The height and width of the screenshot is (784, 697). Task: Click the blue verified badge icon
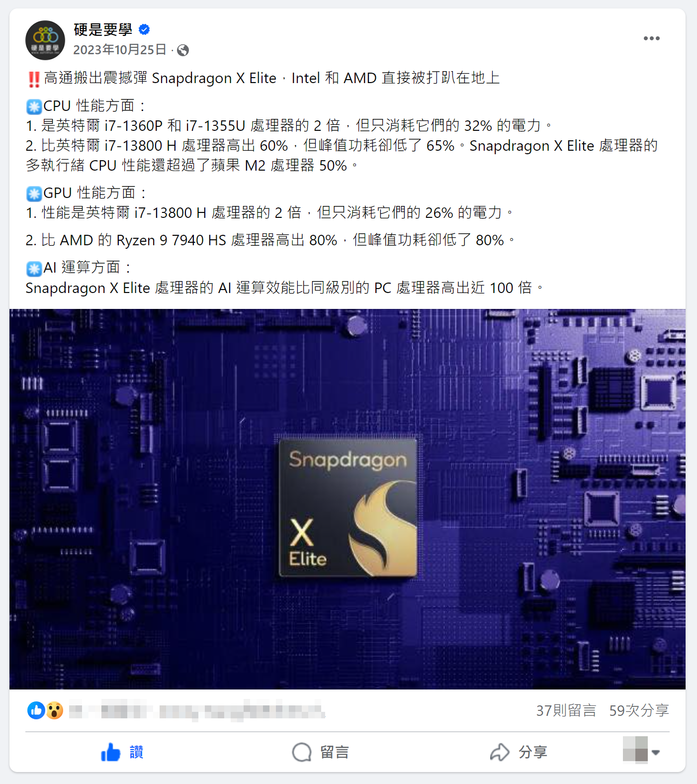(144, 30)
